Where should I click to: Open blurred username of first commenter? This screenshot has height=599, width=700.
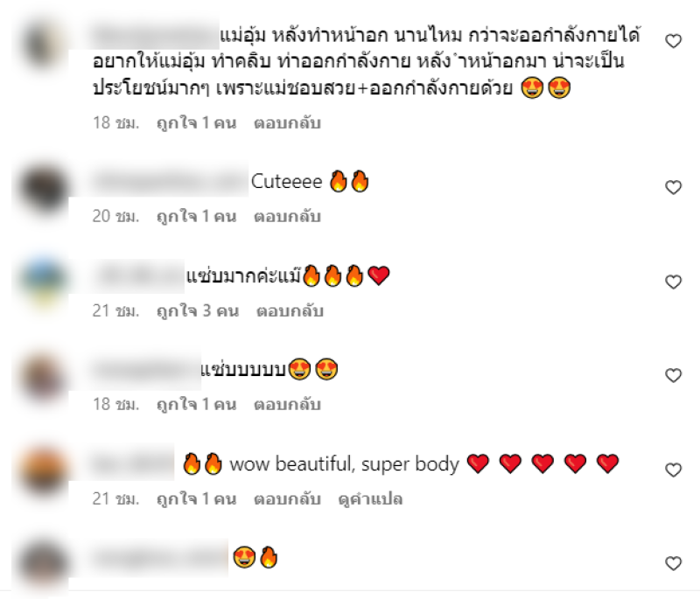point(156,34)
